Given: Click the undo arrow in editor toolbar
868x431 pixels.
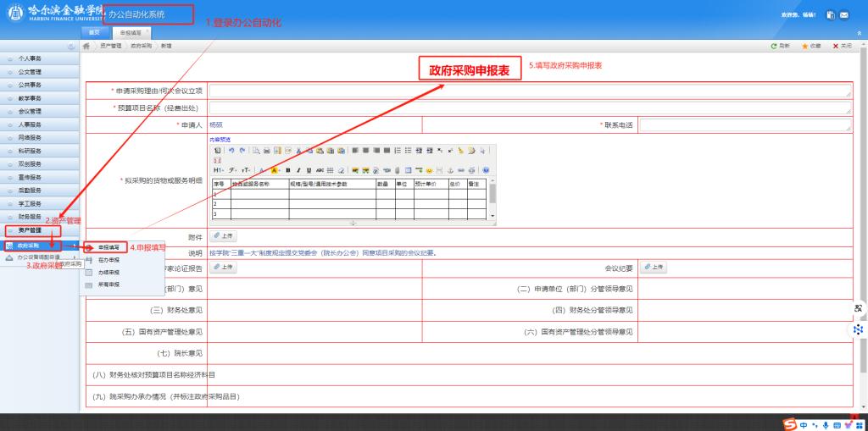Looking at the screenshot, I should pyautogui.click(x=231, y=150).
